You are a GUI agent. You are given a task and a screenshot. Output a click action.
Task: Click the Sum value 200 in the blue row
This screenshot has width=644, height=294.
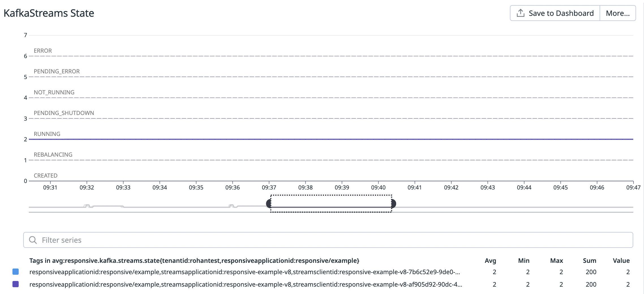click(x=591, y=272)
